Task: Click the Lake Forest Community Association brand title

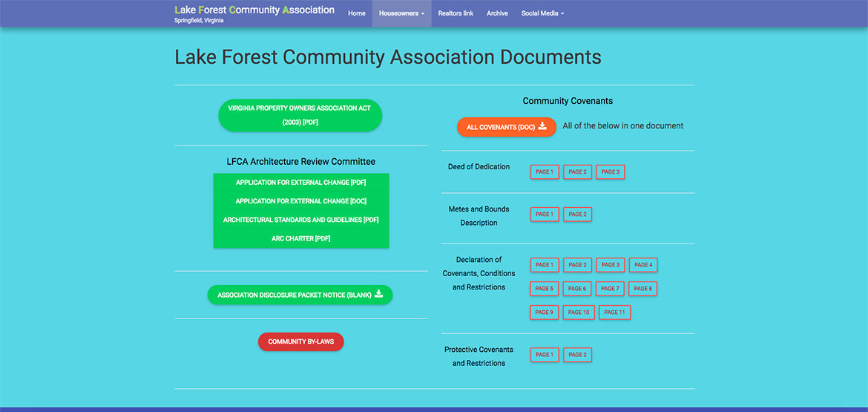Action: click(254, 10)
